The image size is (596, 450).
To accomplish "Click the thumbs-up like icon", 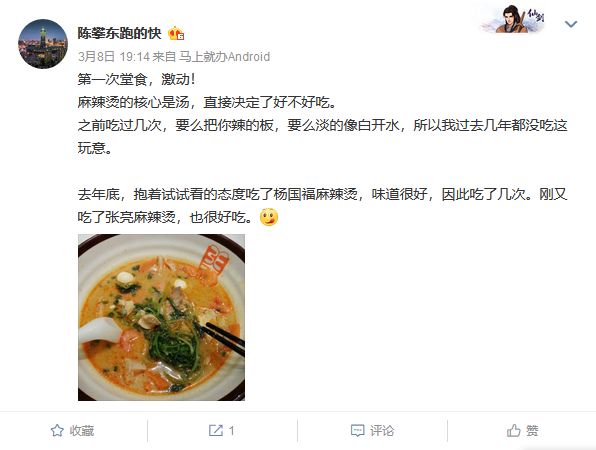I will pyautogui.click(x=514, y=431).
